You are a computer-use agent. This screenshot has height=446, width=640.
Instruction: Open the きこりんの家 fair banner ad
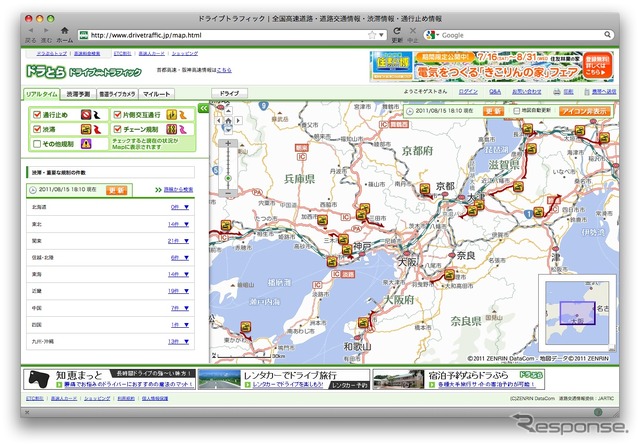coord(491,66)
